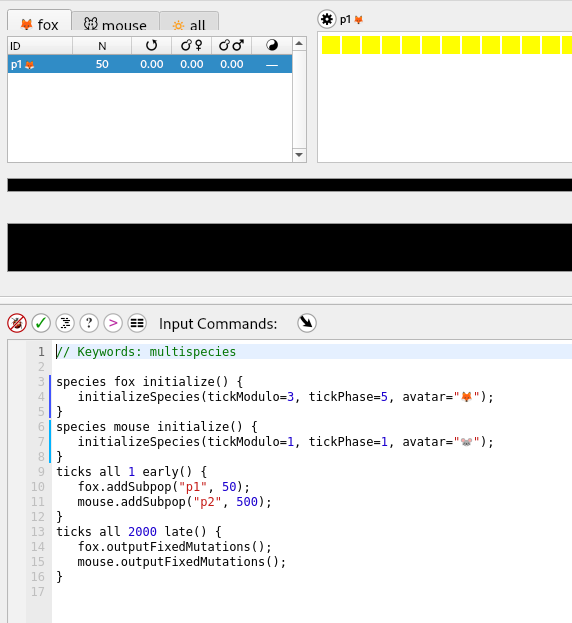
Task: Click the male-male column header icon
Action: coord(232,46)
